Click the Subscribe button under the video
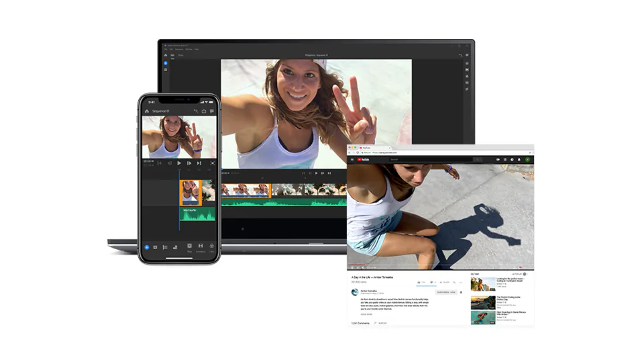Screen dimensions: 644x362 446,292
